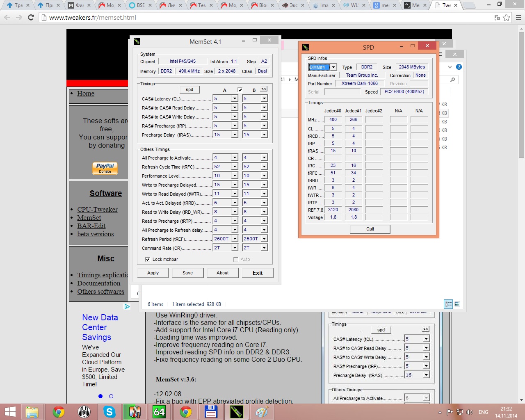Switch to the BSE browser tab
This screenshot has width=525, height=420.
click(140, 5)
